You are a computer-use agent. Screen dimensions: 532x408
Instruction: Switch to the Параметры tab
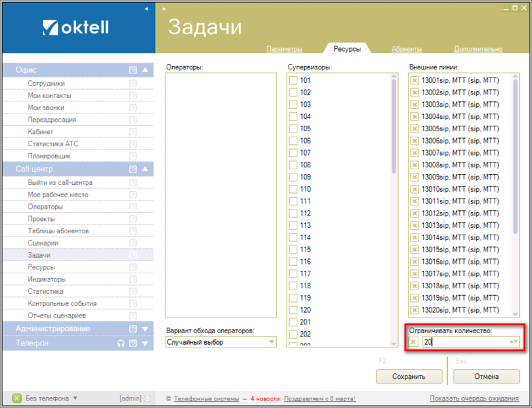[x=284, y=49]
